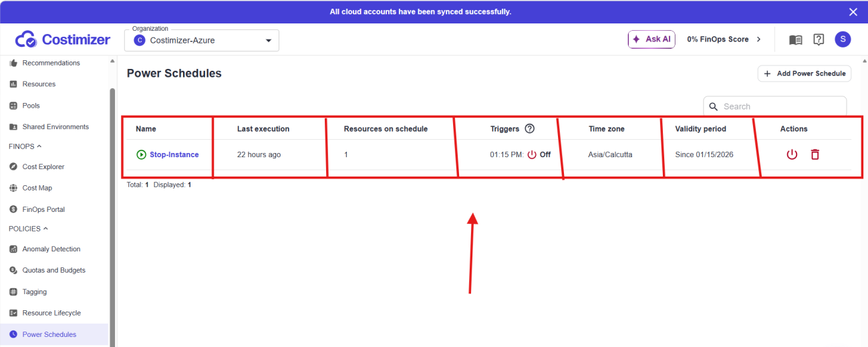Click the Time zone column header

coord(607,129)
